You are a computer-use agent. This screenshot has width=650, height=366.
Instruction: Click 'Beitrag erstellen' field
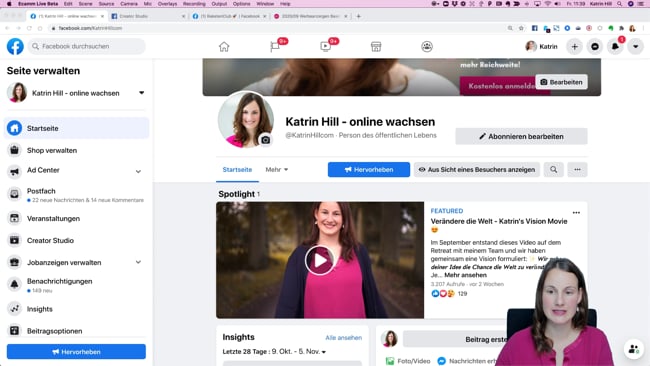(x=456, y=339)
